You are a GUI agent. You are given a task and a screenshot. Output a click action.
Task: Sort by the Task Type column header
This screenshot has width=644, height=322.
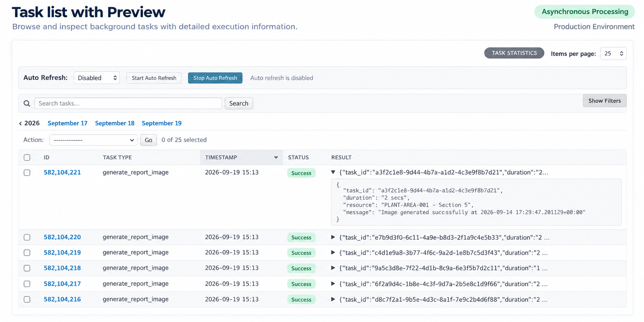tap(117, 158)
